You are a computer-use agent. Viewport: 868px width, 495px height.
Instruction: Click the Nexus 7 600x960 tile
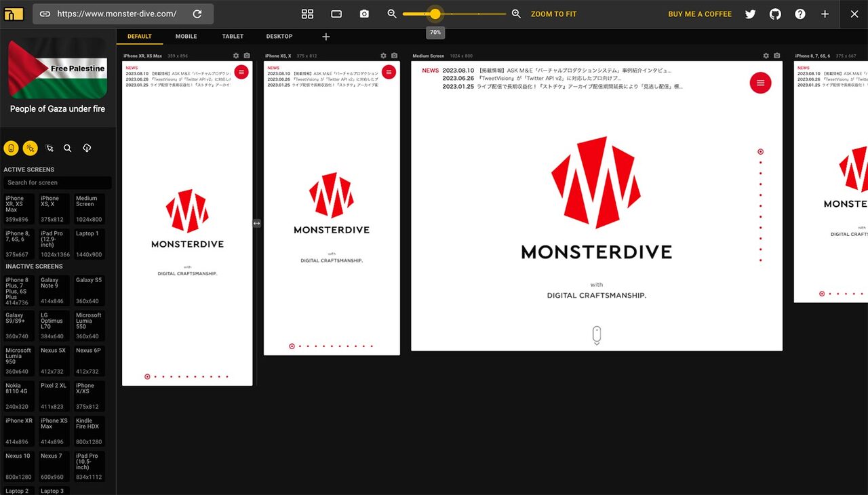(x=54, y=467)
